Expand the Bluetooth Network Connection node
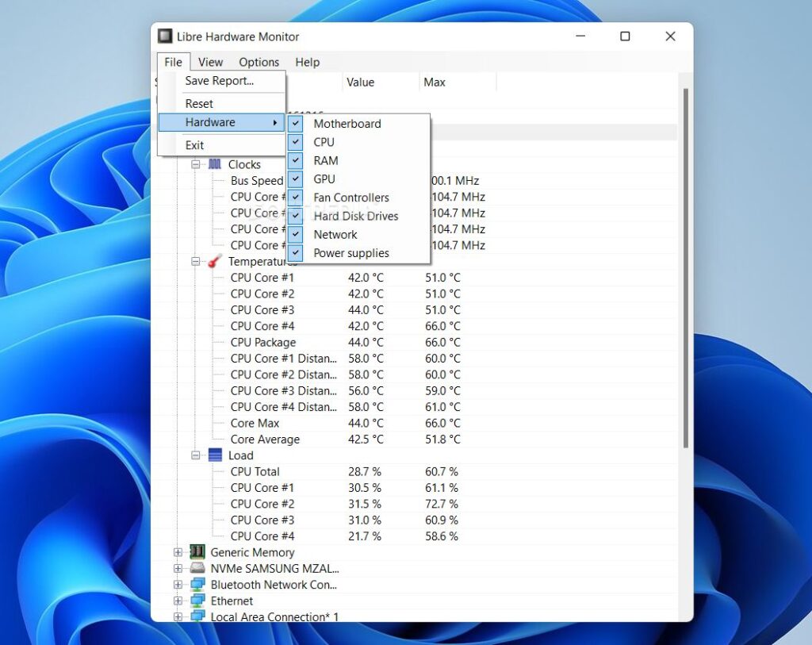 (x=178, y=585)
